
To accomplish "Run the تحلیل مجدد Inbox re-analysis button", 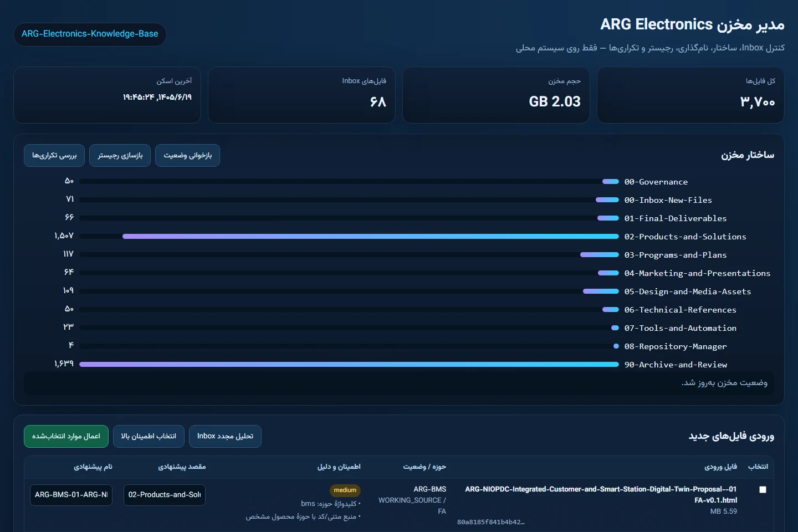I will pos(225,436).
